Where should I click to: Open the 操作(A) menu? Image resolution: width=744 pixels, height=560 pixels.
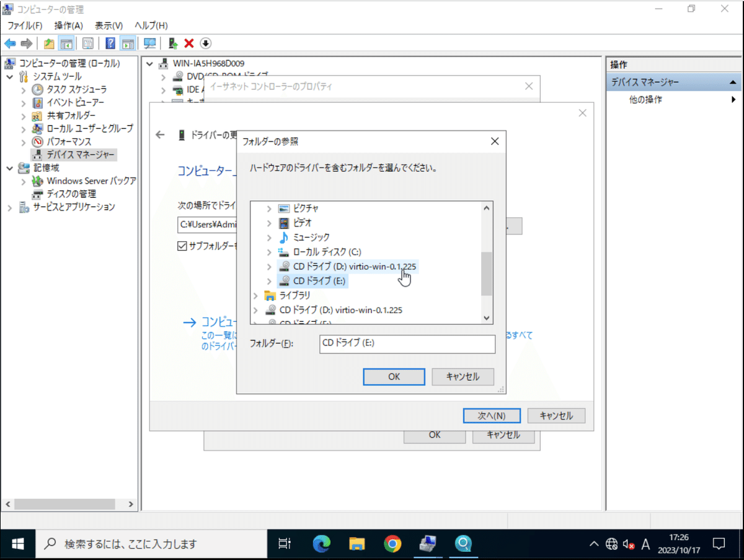pyautogui.click(x=68, y=25)
